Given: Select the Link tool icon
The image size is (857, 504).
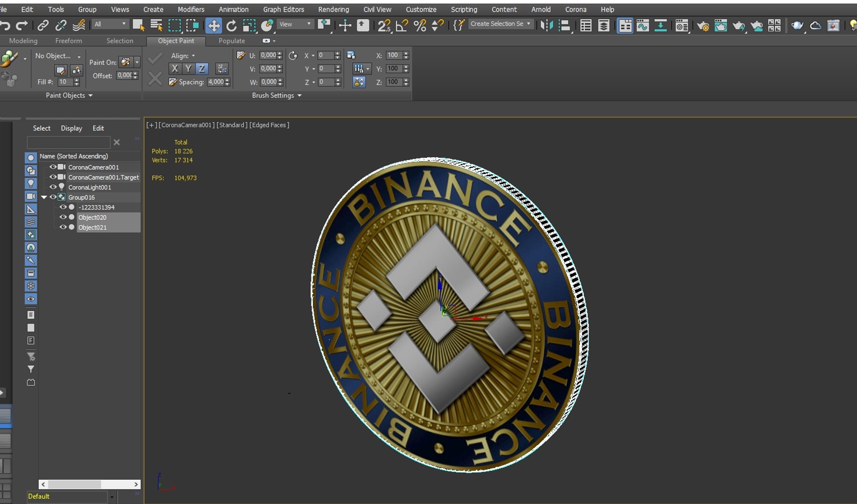Looking at the screenshot, I should tap(43, 25).
